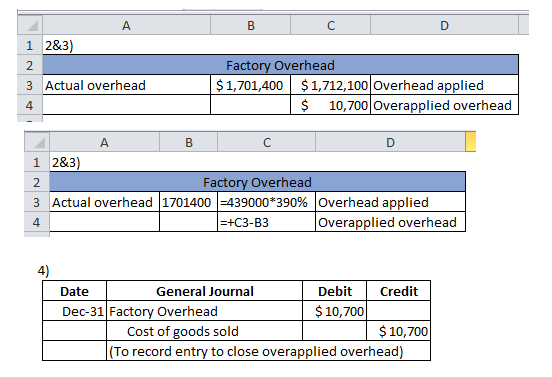Select highlighted column D header in second spreadsheet
This screenshot has width=552, height=377.
click(x=390, y=142)
